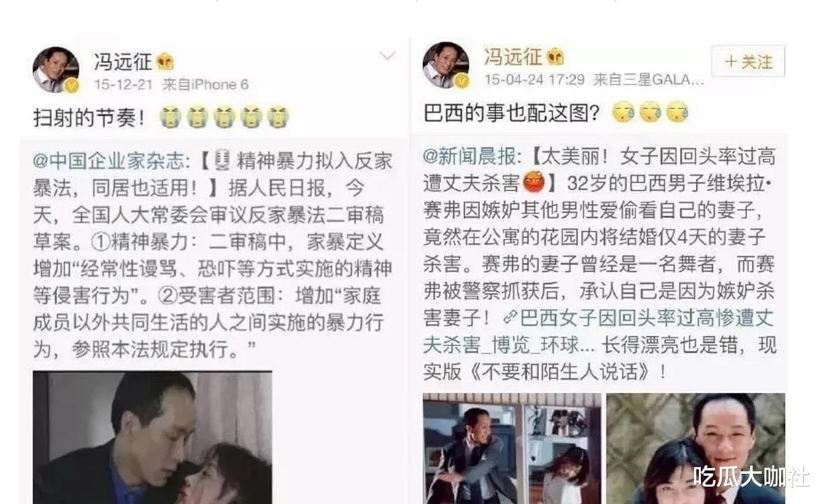The image size is (822, 504).
Task: View the left post's attached photo
Action: [x=153, y=437]
